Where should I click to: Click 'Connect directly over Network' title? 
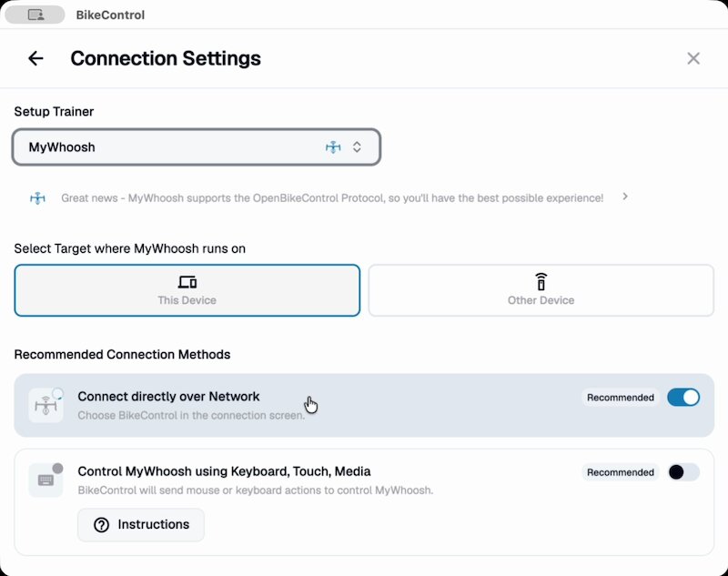click(x=168, y=397)
